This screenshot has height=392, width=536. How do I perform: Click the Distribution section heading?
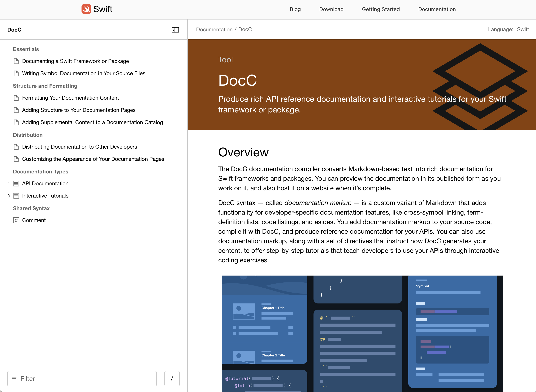[x=28, y=135]
